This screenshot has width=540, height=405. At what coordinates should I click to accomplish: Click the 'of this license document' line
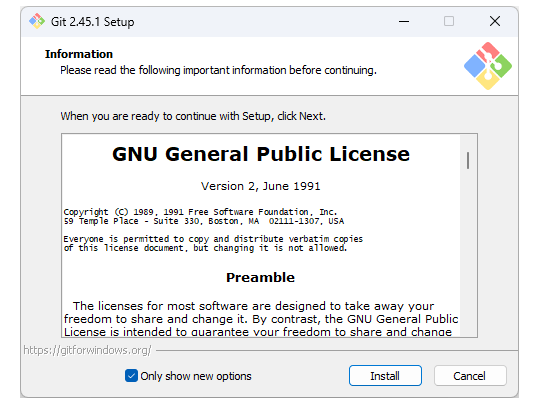point(205,248)
